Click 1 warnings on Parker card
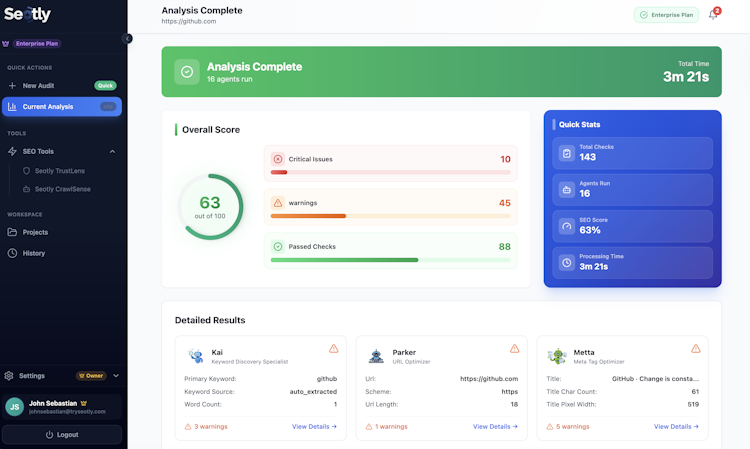Image resolution: width=750 pixels, height=449 pixels. click(386, 427)
